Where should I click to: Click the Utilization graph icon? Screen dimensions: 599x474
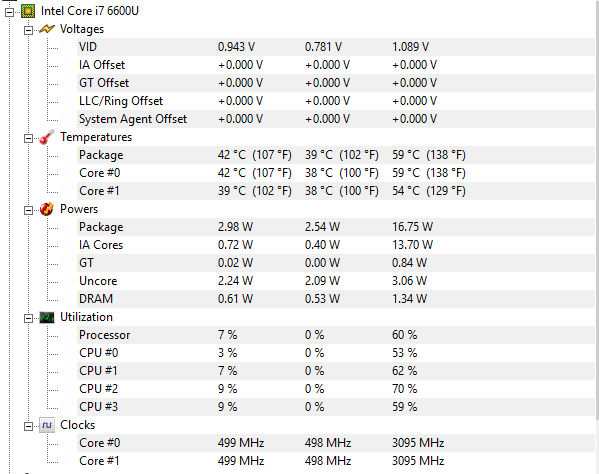tap(47, 317)
